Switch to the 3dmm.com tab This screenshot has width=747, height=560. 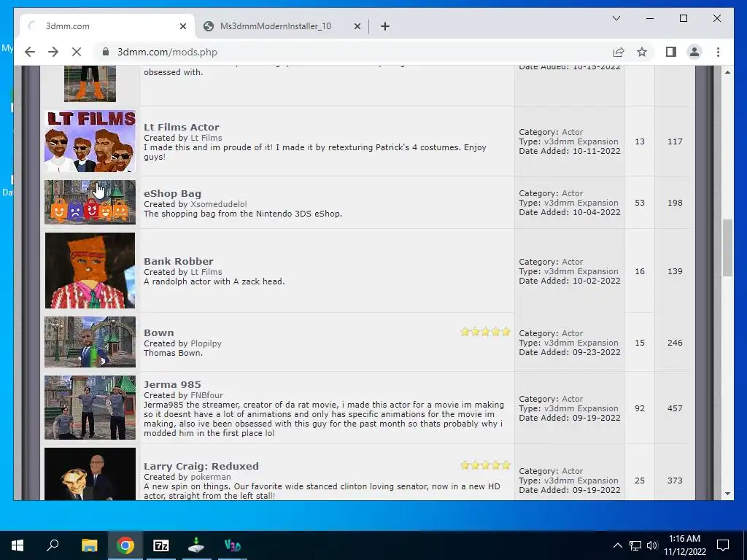[x=107, y=26]
